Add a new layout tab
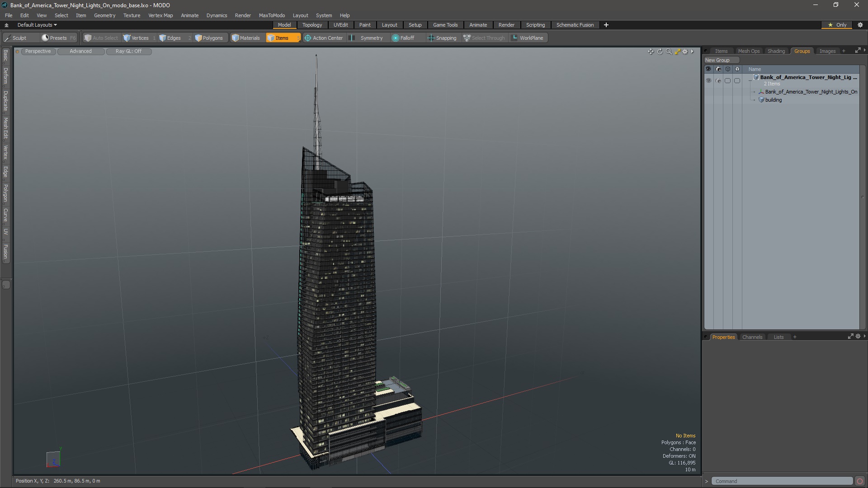This screenshot has width=868, height=488. coord(606,25)
